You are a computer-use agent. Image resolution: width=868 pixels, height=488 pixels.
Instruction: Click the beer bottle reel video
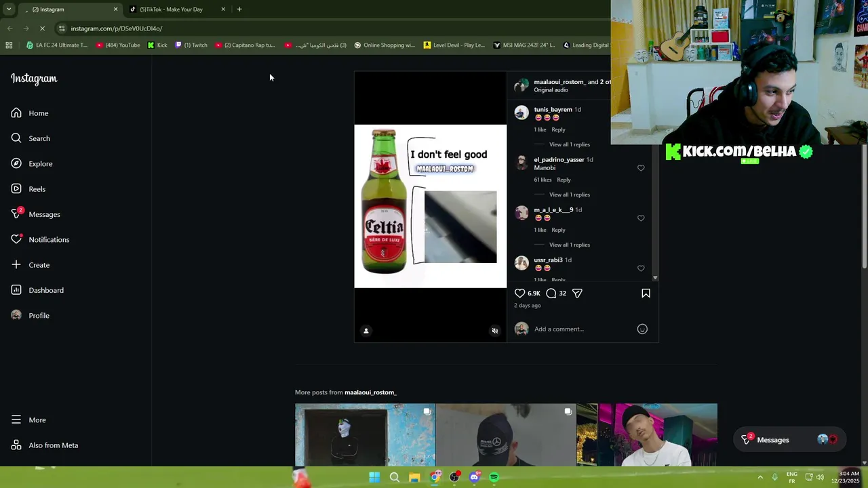[x=431, y=206]
